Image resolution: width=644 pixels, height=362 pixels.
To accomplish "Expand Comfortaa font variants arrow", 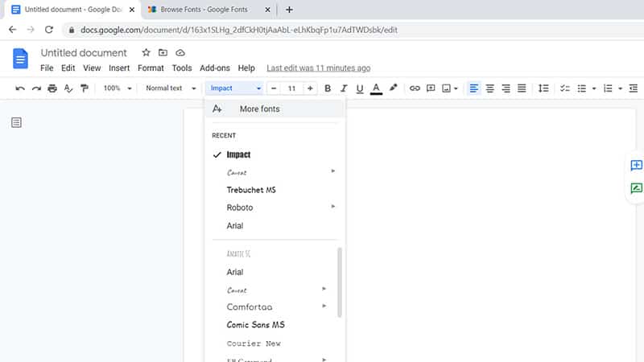I will [x=324, y=306].
